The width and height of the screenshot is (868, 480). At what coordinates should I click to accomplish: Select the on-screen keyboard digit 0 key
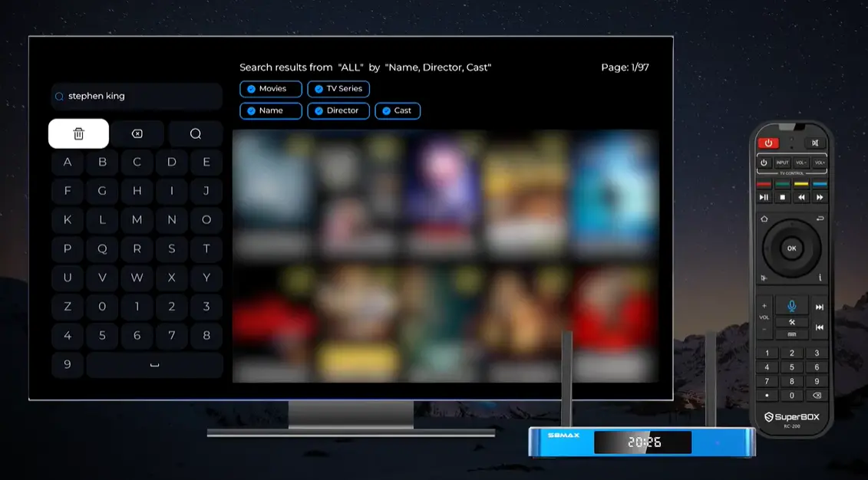(x=102, y=307)
